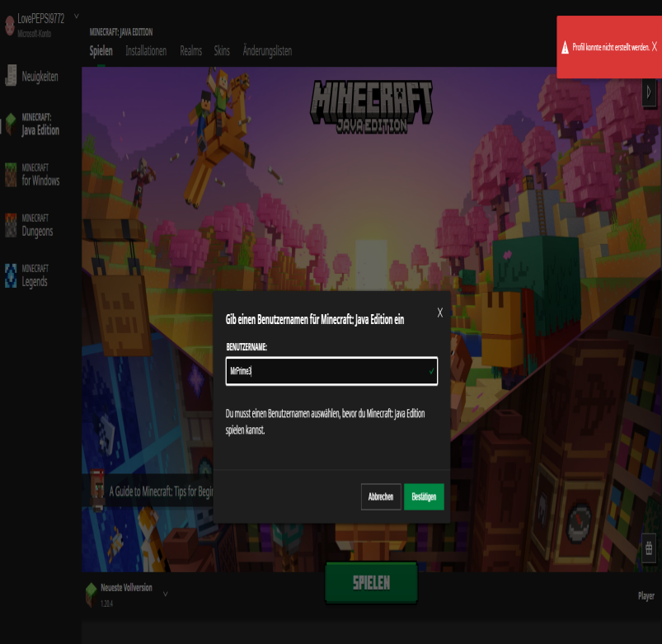Switch to the Installationen tab
The width and height of the screenshot is (662, 644).
click(x=146, y=51)
